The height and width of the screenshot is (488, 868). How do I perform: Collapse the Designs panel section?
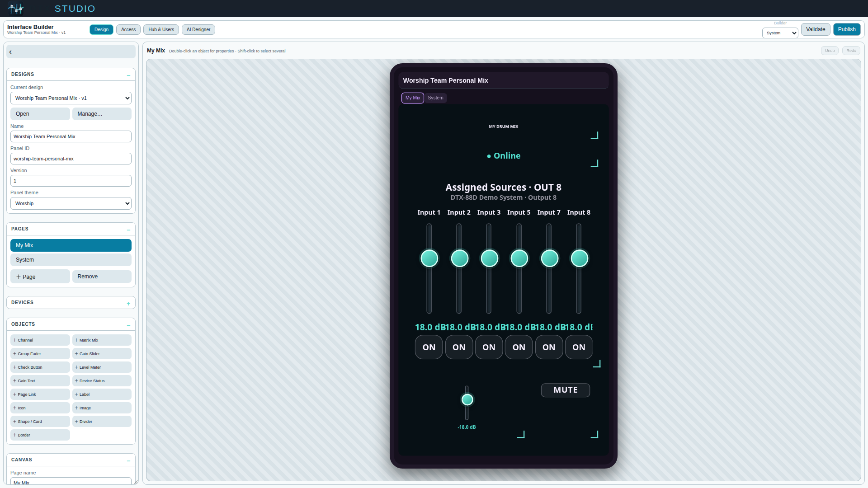click(128, 75)
